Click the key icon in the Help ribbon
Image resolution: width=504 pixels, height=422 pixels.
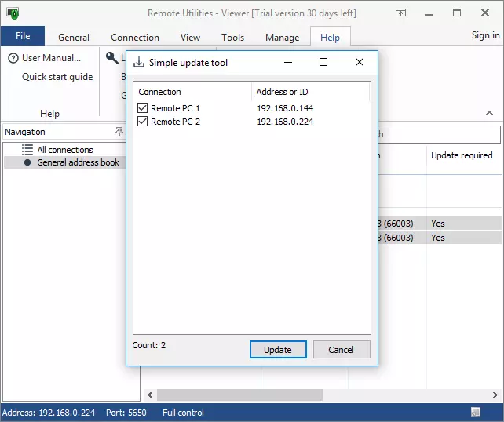pyautogui.click(x=112, y=58)
